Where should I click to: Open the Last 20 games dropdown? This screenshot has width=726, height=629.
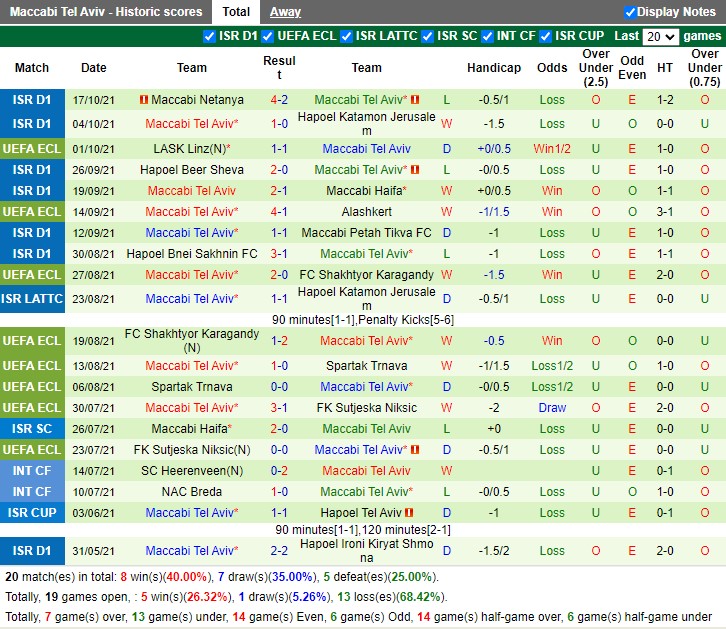point(661,37)
